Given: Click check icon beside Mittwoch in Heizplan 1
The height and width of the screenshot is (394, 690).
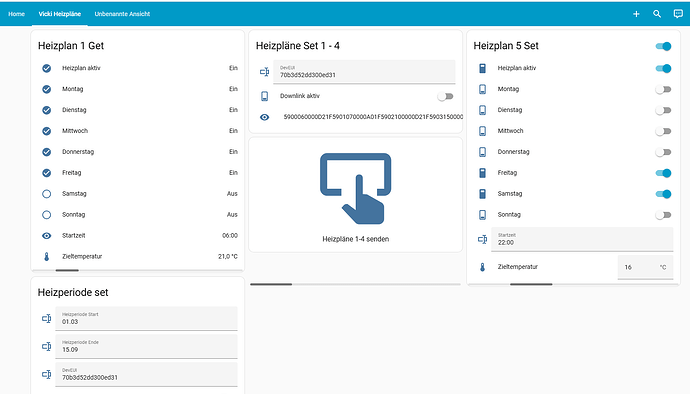Looking at the screenshot, I should click(47, 131).
